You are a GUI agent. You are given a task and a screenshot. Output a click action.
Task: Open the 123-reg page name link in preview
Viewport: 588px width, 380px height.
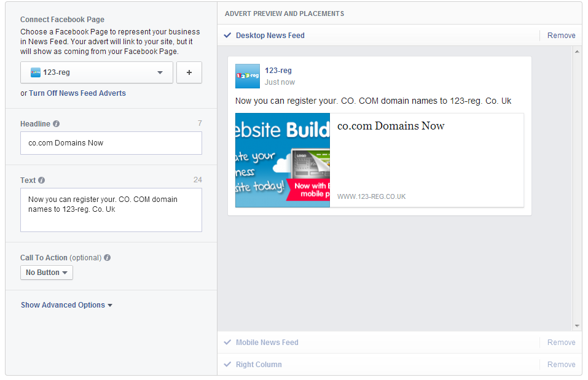278,71
